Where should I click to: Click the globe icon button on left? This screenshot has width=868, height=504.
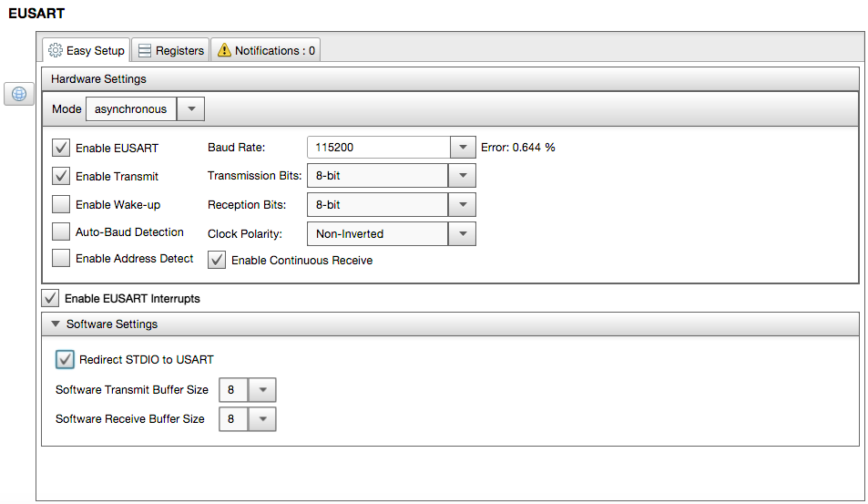19,93
